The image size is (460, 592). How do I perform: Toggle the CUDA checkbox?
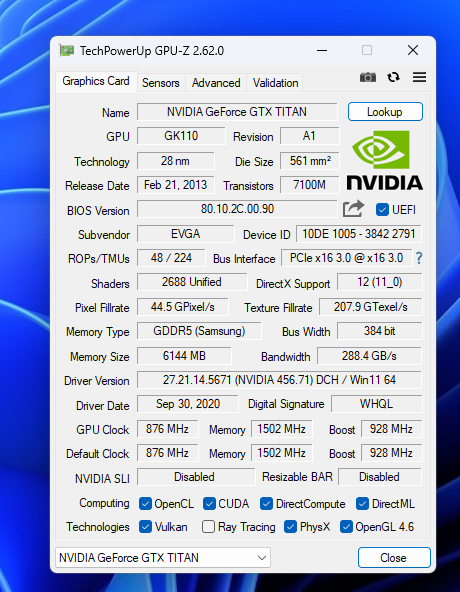pyautogui.click(x=209, y=504)
